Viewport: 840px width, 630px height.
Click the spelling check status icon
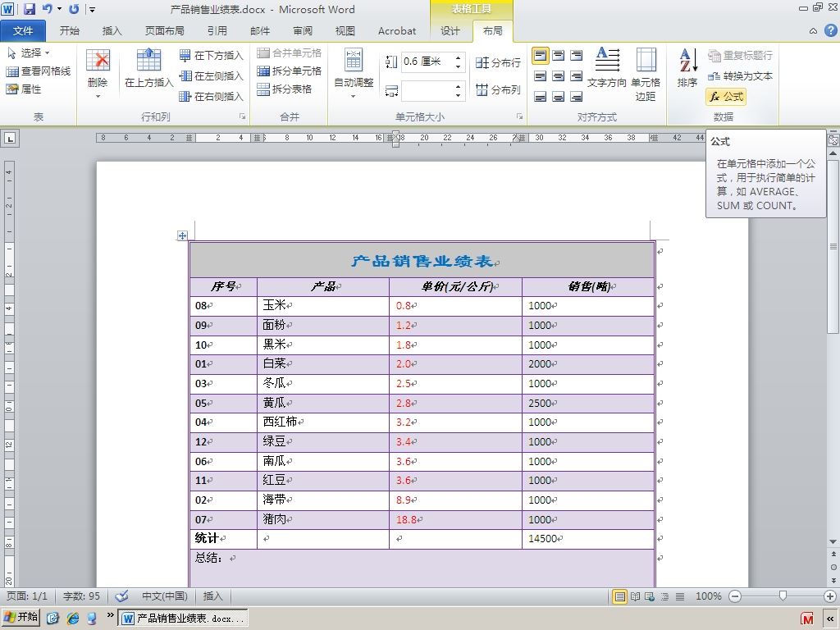pyautogui.click(x=121, y=596)
